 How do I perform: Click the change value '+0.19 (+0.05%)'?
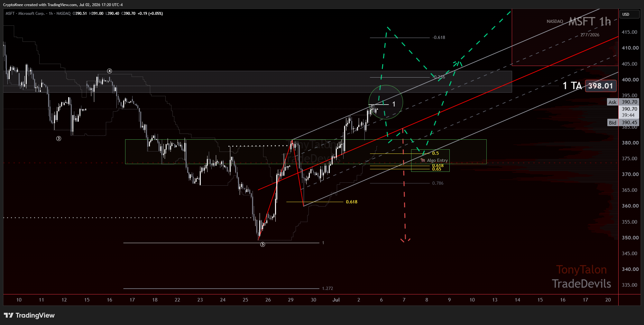(150, 14)
